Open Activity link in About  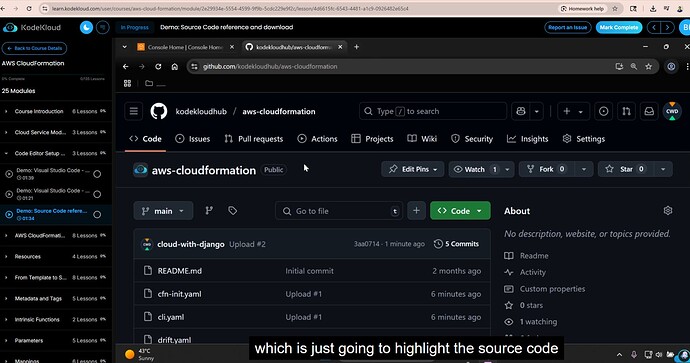click(532, 272)
